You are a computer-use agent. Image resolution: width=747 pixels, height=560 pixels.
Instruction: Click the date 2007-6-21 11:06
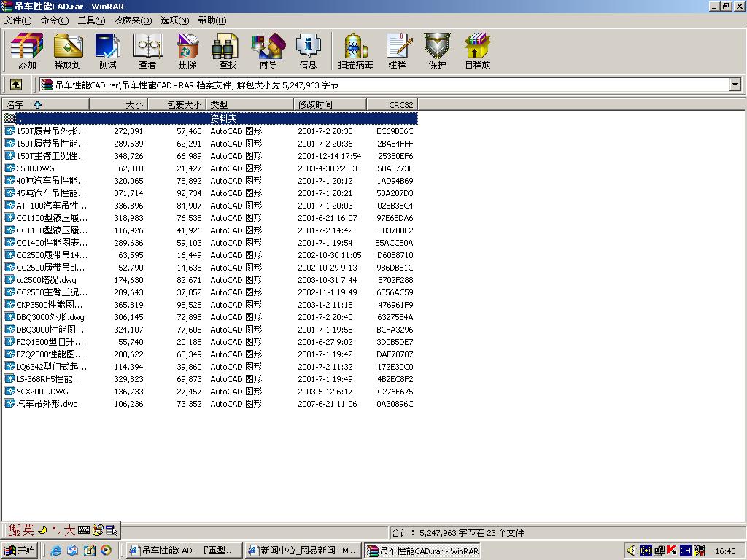[328, 404]
